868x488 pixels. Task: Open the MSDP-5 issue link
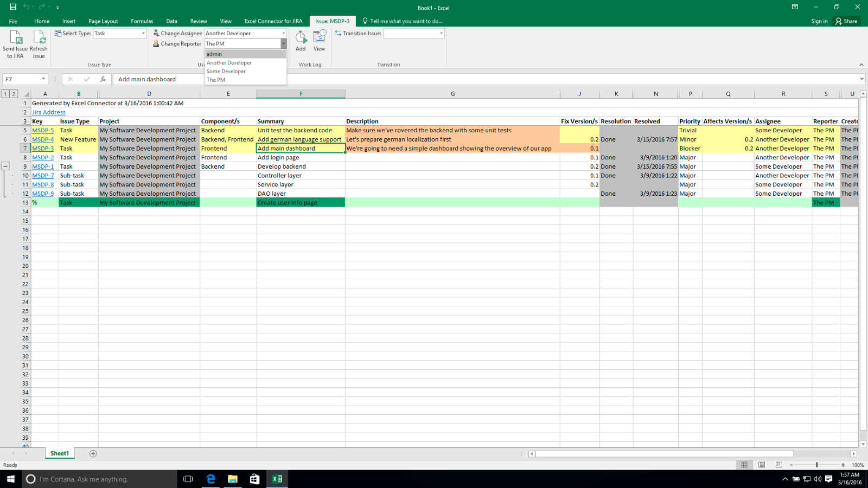coord(43,131)
